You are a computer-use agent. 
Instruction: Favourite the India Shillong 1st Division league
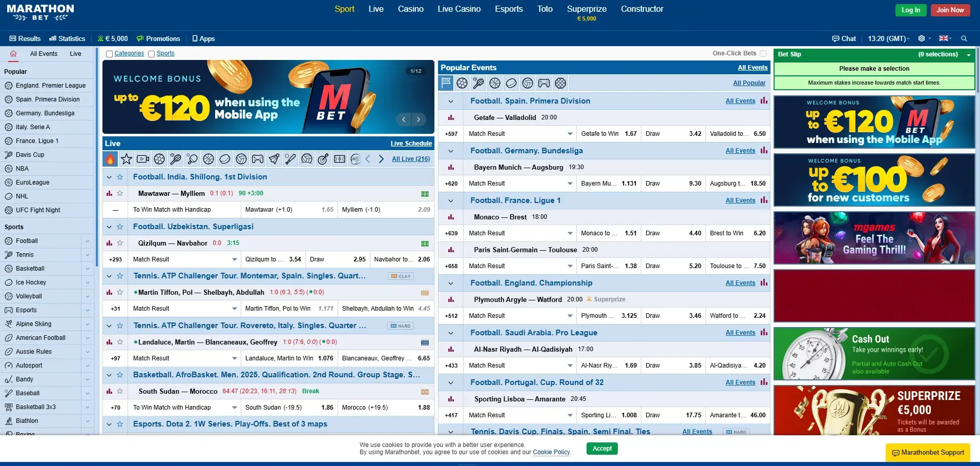click(x=120, y=177)
